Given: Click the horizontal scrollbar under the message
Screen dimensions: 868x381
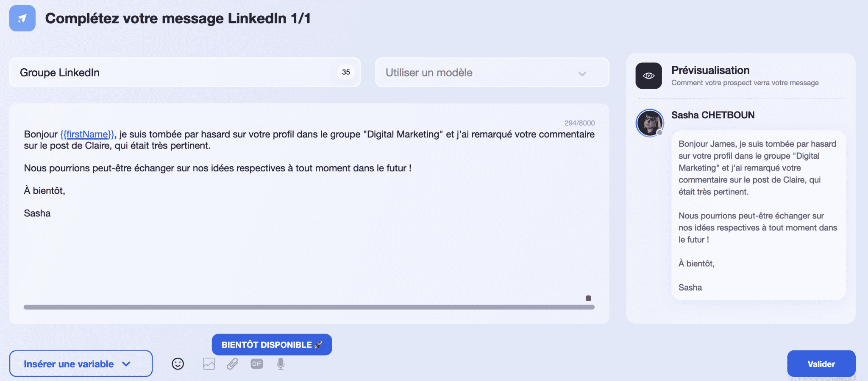Looking at the screenshot, I should point(309,307).
